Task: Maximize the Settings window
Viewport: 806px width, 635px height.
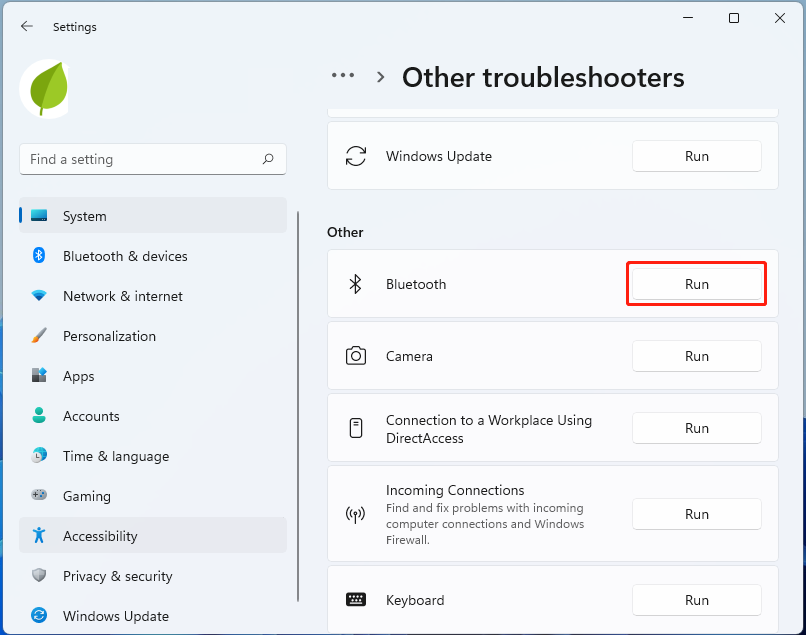Action: point(734,18)
